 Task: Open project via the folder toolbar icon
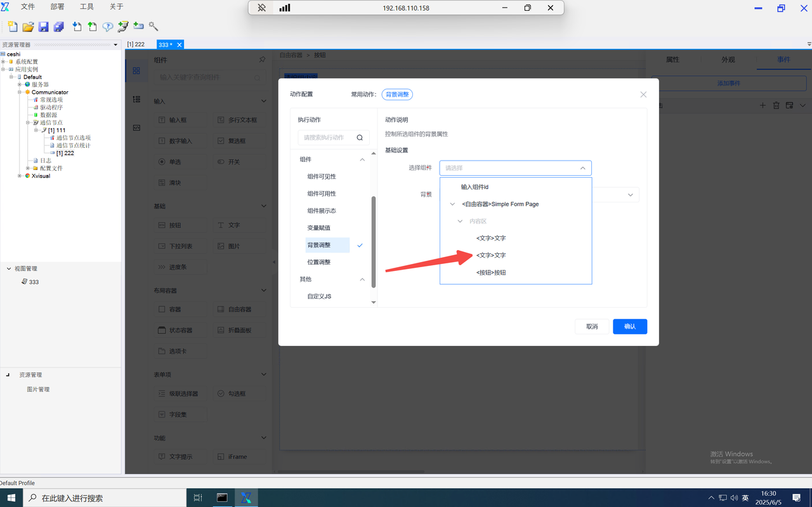point(28,27)
